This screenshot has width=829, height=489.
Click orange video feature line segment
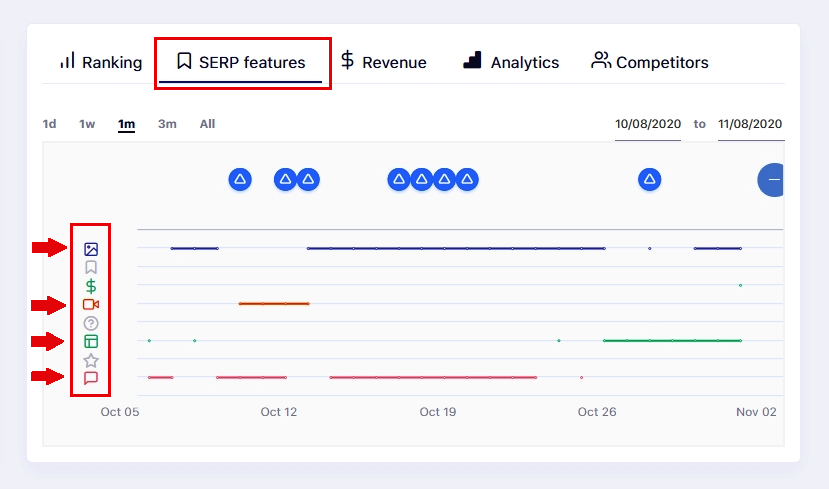(274, 303)
